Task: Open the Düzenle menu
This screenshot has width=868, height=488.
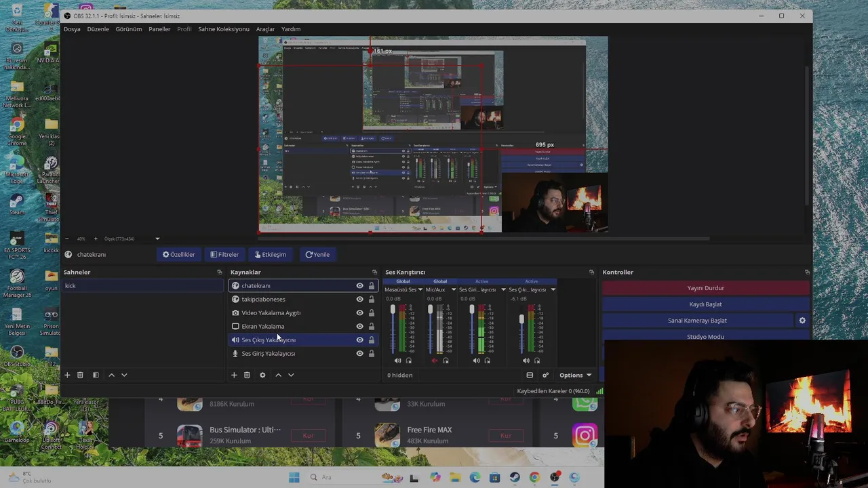Action: tap(98, 29)
